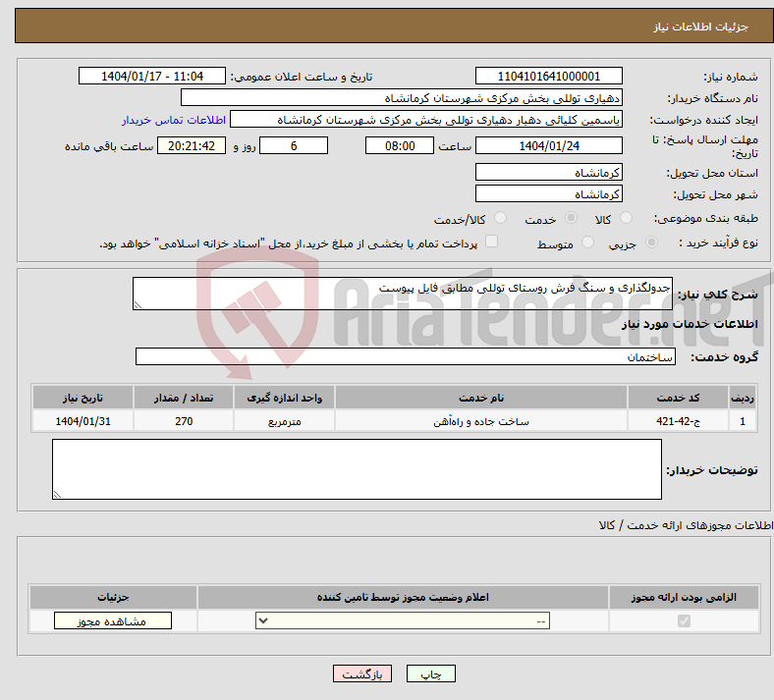Viewport: 774px width, 700px height.
Task: Select the کالا/خدمت radio button
Action: tap(501, 218)
